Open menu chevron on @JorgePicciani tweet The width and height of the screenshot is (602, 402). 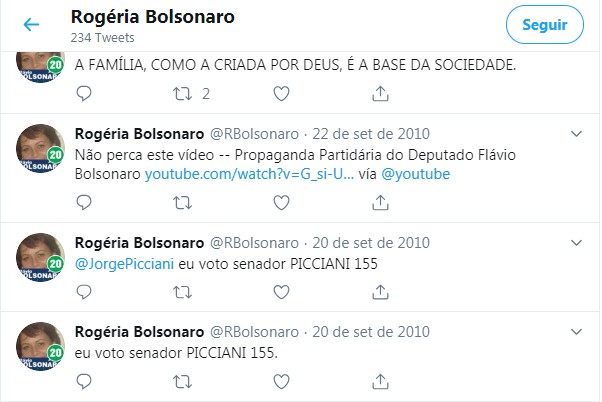[576, 243]
